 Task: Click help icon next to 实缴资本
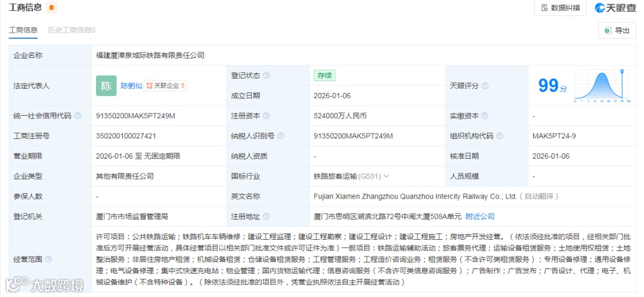485,116
